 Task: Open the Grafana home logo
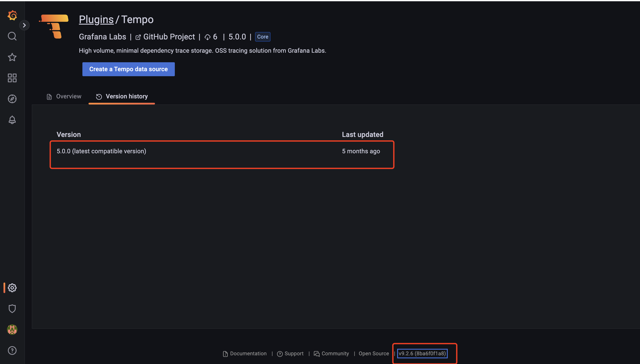[12, 15]
